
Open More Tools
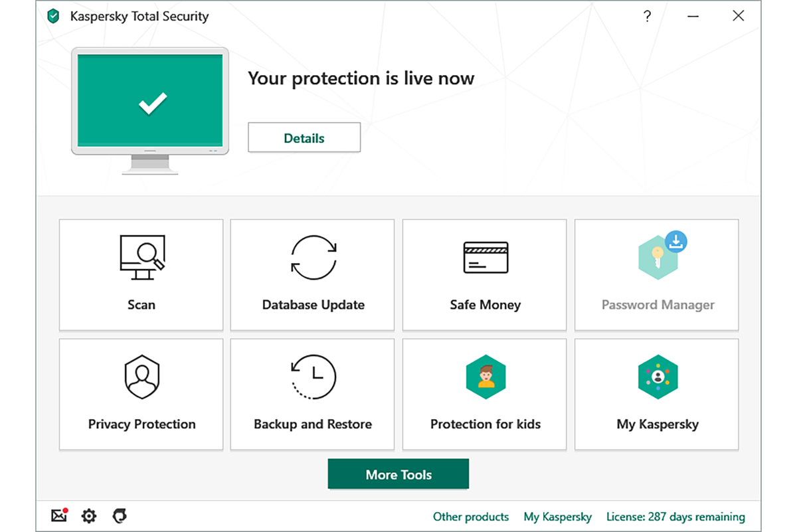tap(398, 474)
